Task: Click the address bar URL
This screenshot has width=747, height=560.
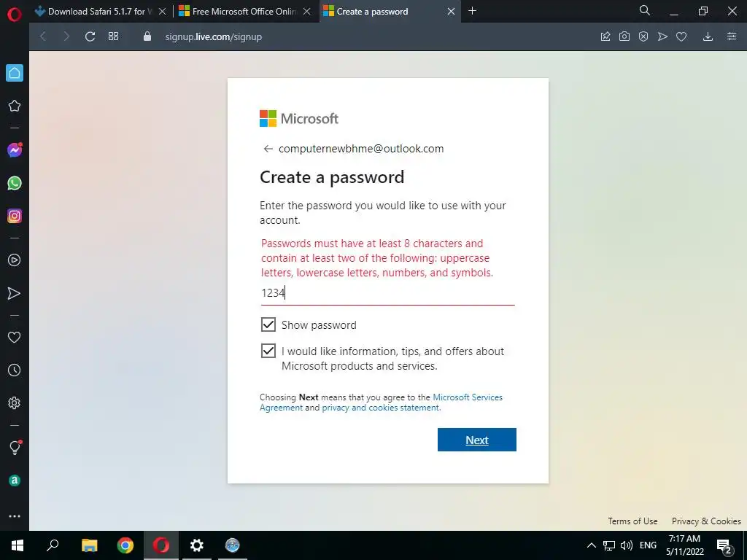Action: (214, 36)
